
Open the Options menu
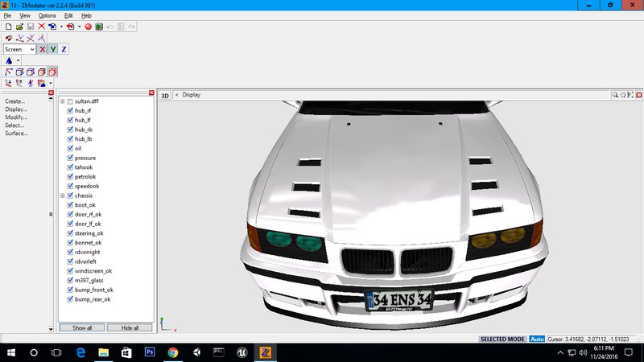click(x=47, y=15)
